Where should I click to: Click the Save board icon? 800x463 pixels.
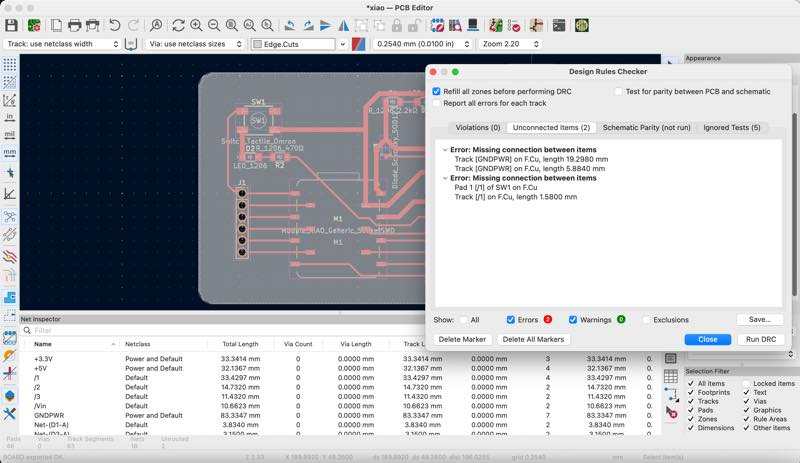point(11,25)
